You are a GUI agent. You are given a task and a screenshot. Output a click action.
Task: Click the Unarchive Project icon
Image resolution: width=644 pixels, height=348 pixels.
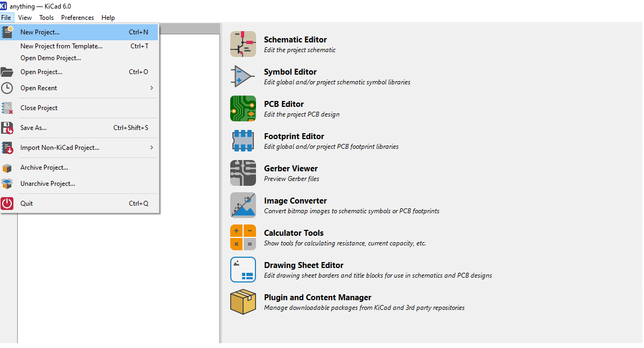(x=7, y=184)
